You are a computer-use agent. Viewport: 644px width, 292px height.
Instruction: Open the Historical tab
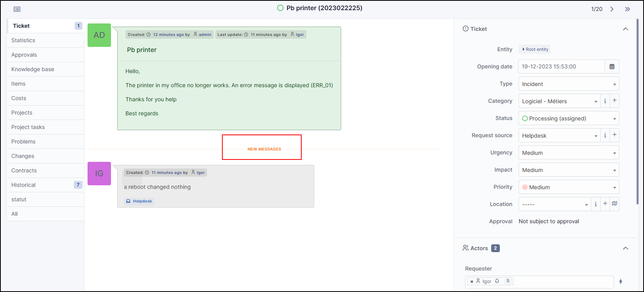(x=23, y=185)
